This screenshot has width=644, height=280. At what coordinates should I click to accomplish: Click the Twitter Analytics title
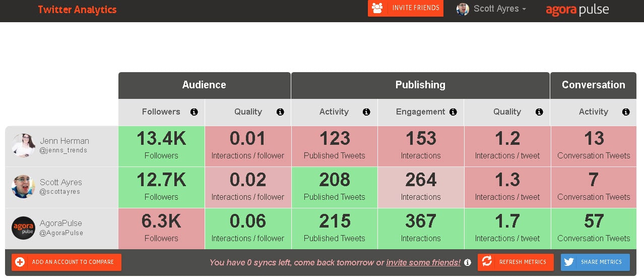tap(77, 10)
